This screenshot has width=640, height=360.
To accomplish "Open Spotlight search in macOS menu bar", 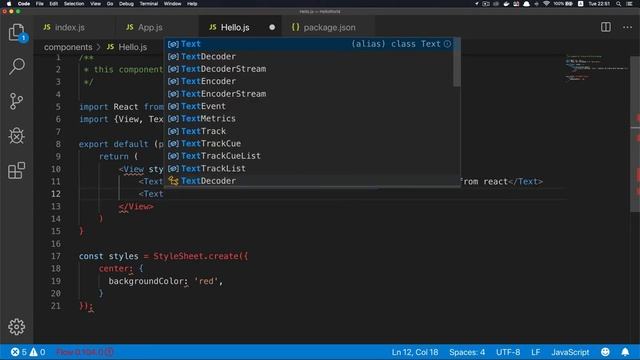I will 619,4.
